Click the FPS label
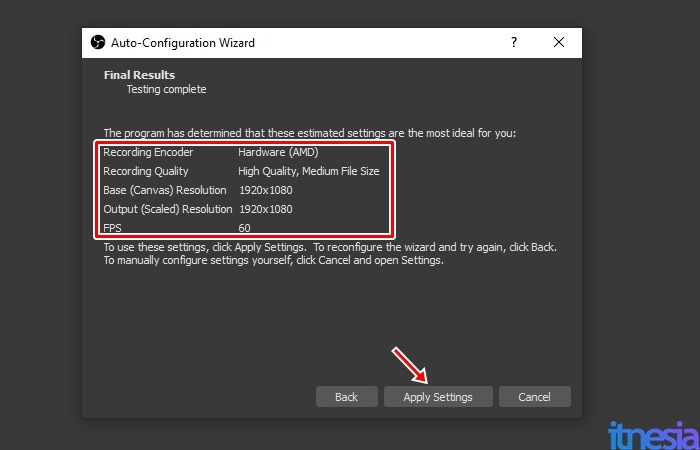Image resolution: width=700 pixels, height=450 pixels. (x=112, y=228)
